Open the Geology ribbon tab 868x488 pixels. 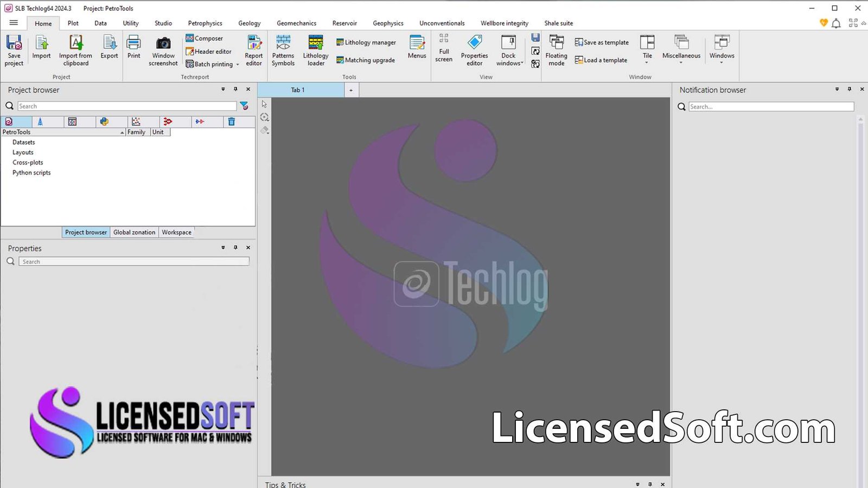pyautogui.click(x=250, y=23)
